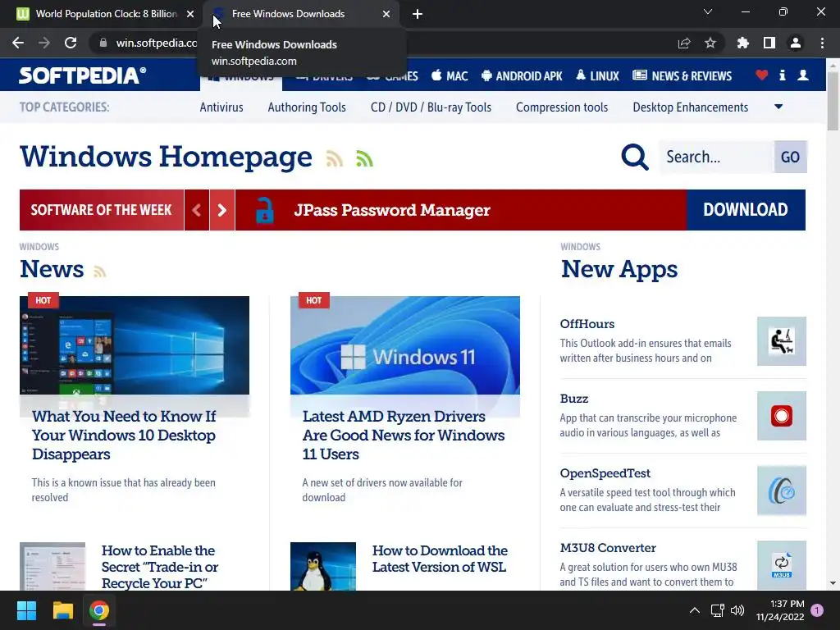
Task: Open the Windows Start menu
Action: [x=26, y=610]
